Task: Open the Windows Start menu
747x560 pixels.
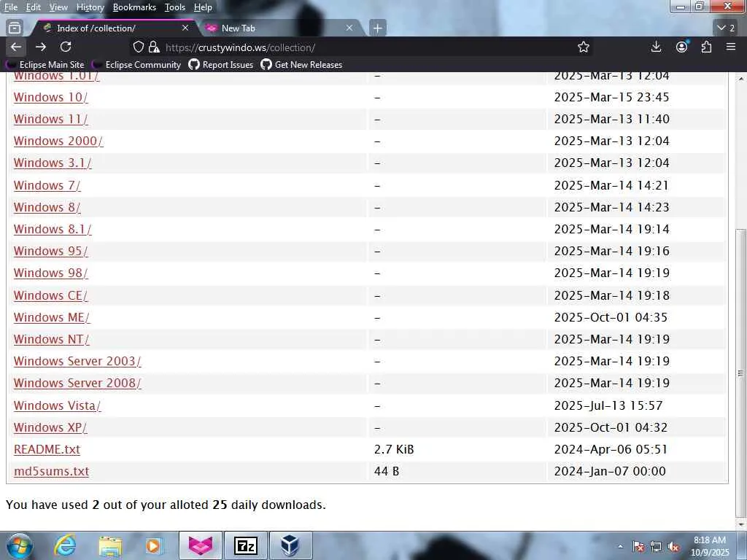Action: pyautogui.click(x=20, y=545)
